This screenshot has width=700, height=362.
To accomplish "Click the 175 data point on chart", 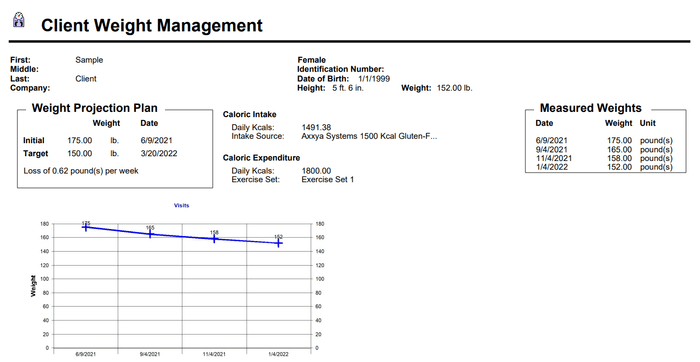I will (x=86, y=227).
